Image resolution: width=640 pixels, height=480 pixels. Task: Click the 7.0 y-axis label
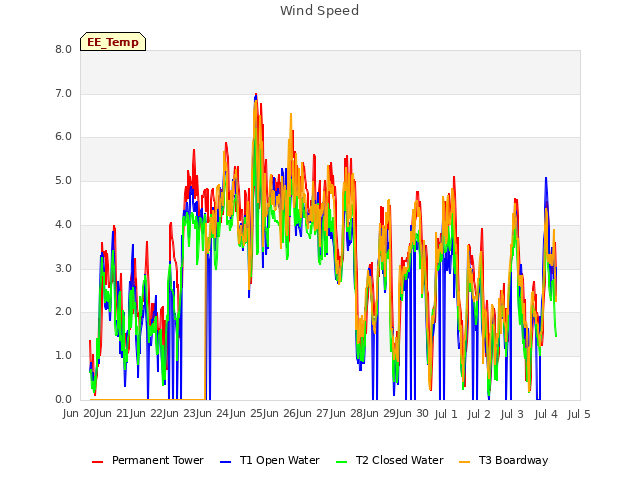click(63, 93)
